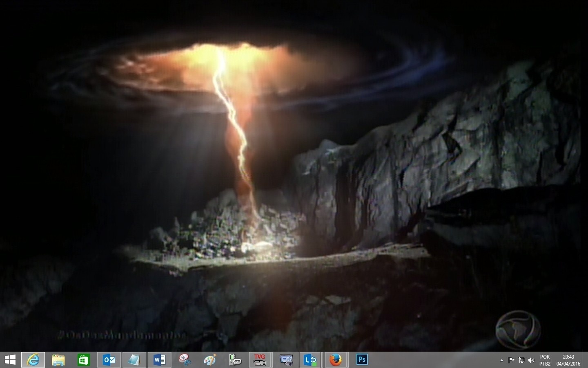Open Internet Explorer from the taskbar
This screenshot has height=368, width=588.
[33, 360]
